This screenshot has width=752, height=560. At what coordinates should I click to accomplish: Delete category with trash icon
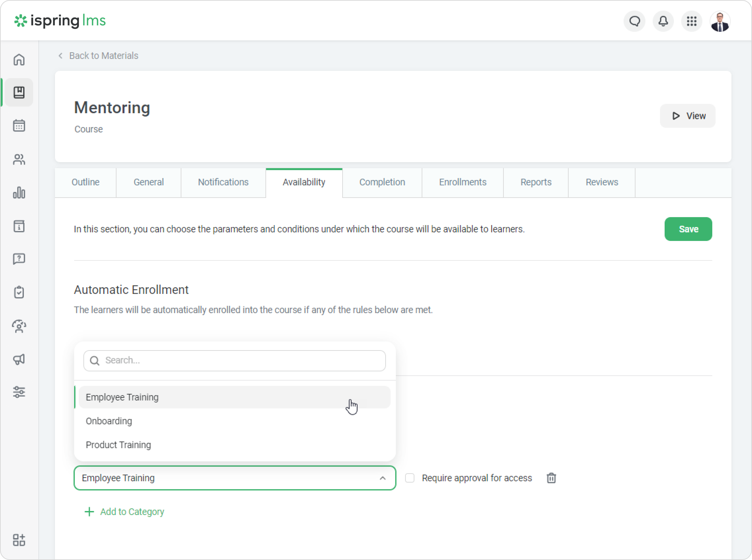coord(551,478)
